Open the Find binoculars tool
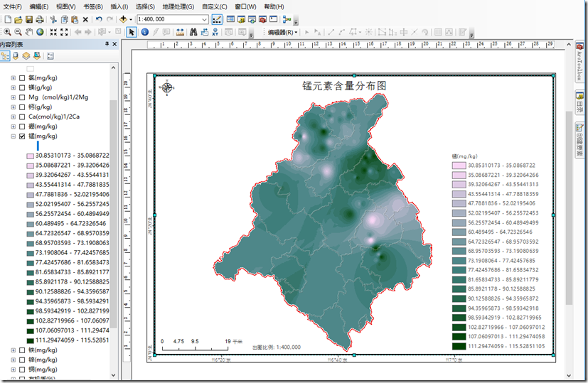Image resolution: width=588 pixels, height=383 pixels. click(x=193, y=32)
